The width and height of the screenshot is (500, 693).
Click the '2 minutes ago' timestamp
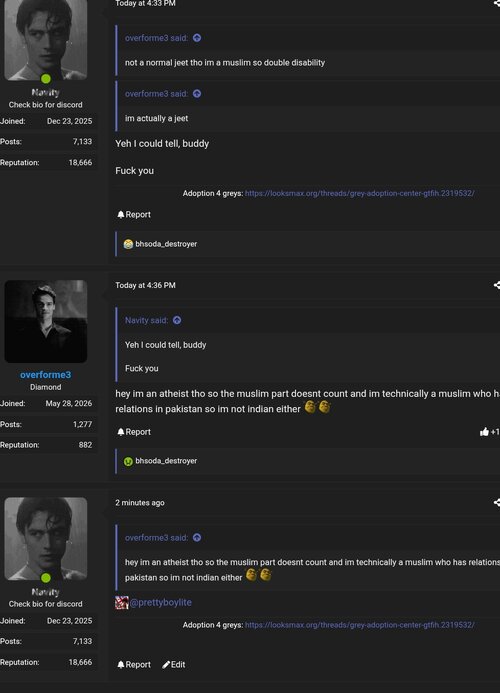[140, 503]
